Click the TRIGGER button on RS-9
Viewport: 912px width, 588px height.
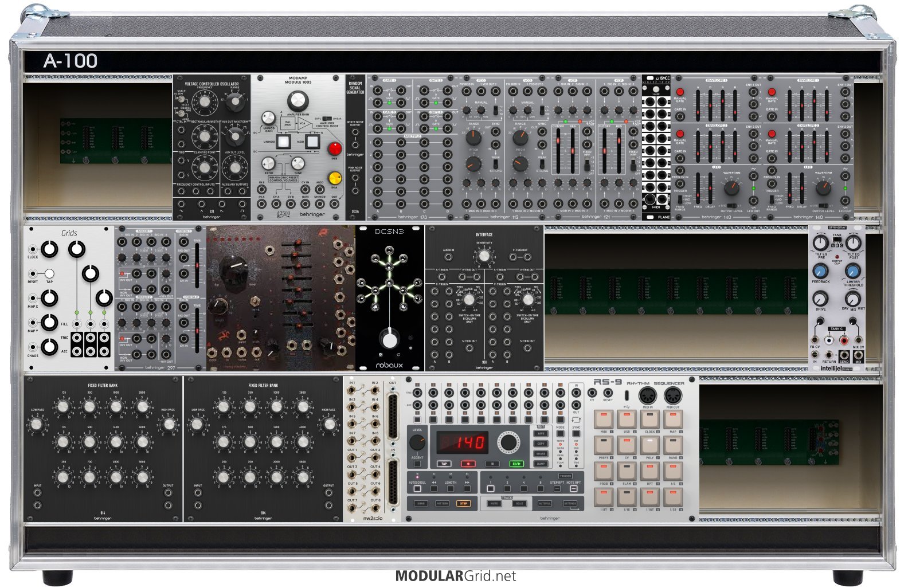coord(565,476)
